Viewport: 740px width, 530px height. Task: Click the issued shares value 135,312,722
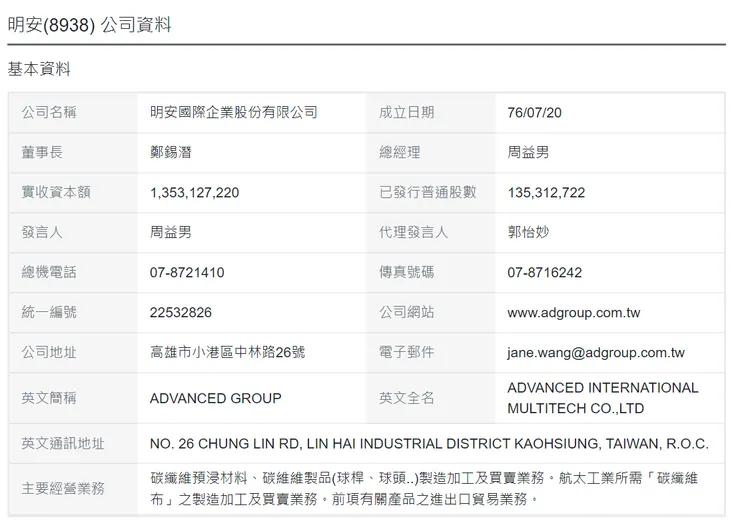point(546,193)
